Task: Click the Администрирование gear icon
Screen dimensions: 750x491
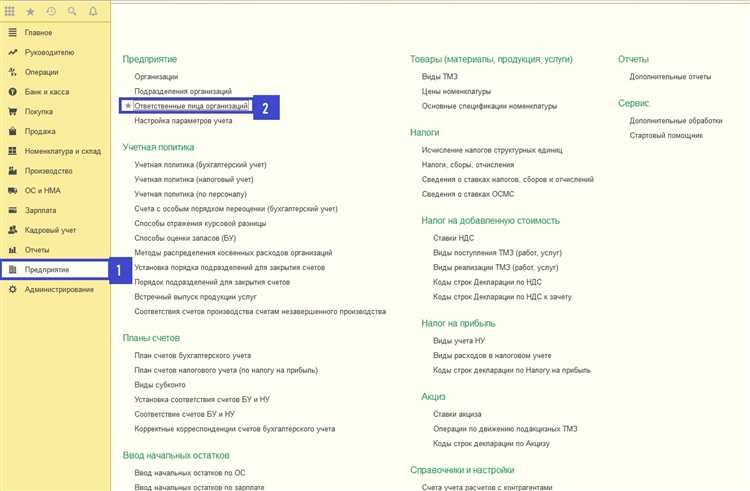Action: [x=12, y=289]
